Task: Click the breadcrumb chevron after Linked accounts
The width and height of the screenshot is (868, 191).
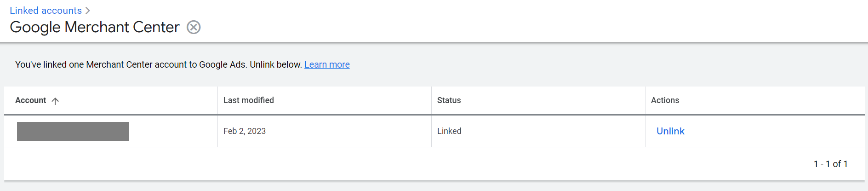Action: click(88, 11)
